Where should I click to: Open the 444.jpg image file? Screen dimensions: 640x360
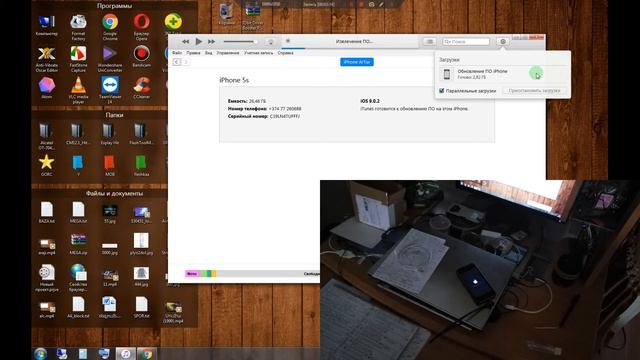point(141,277)
